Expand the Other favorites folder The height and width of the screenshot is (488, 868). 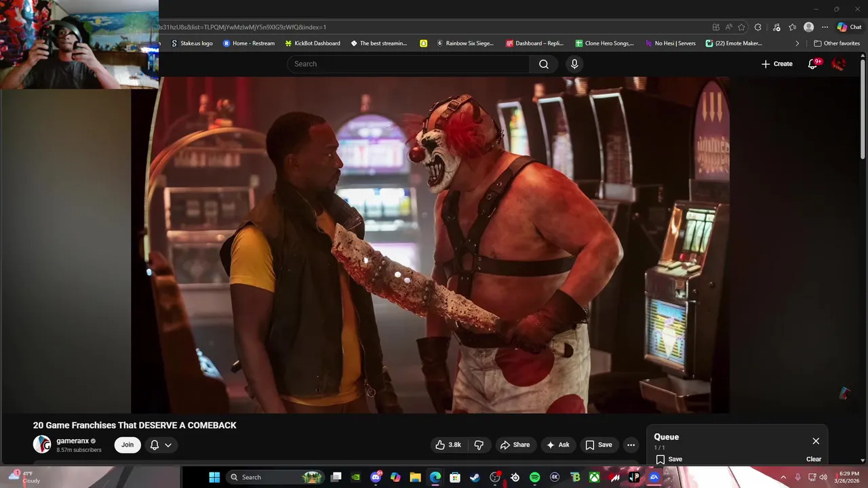[x=837, y=43]
